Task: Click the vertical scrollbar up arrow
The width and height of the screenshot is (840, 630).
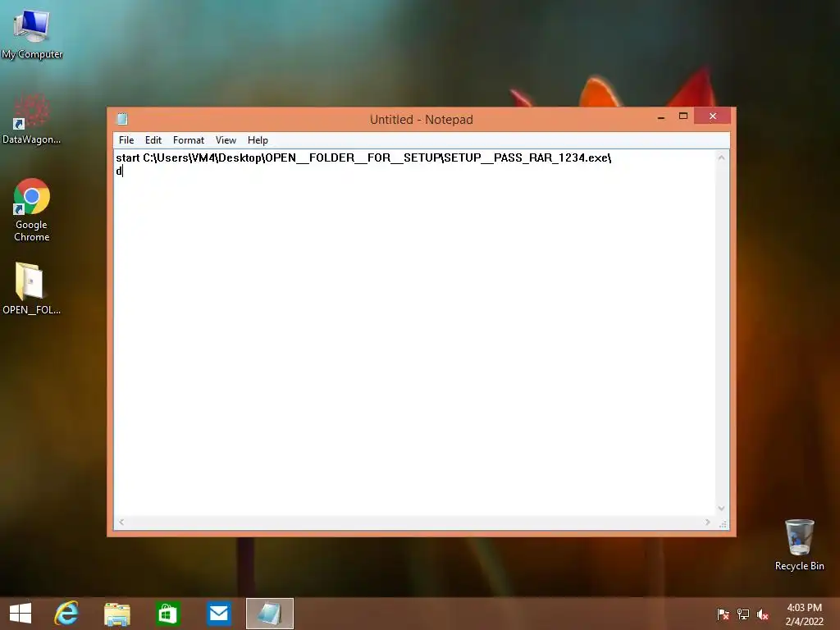Action: [722, 157]
